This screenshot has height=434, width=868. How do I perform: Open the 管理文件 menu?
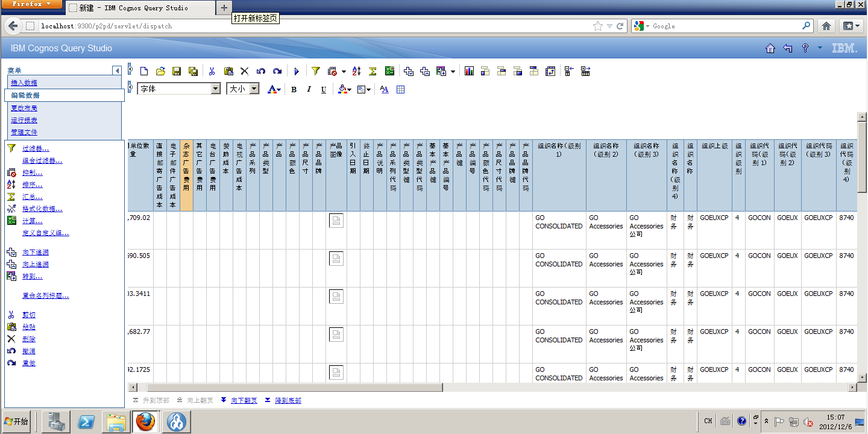24,132
